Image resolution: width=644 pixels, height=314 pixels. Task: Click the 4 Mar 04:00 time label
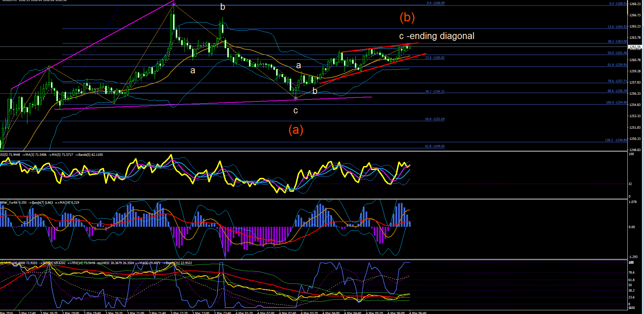coord(331,313)
